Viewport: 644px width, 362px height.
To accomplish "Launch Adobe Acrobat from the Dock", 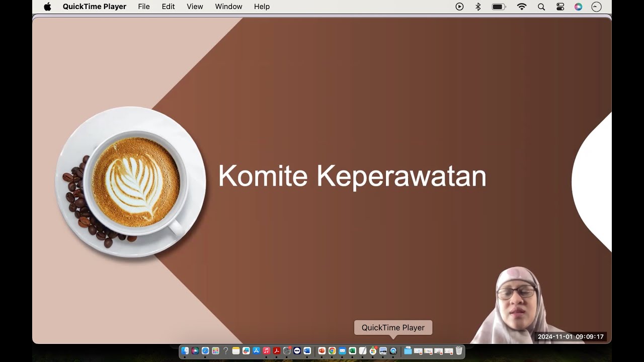I will [277, 351].
